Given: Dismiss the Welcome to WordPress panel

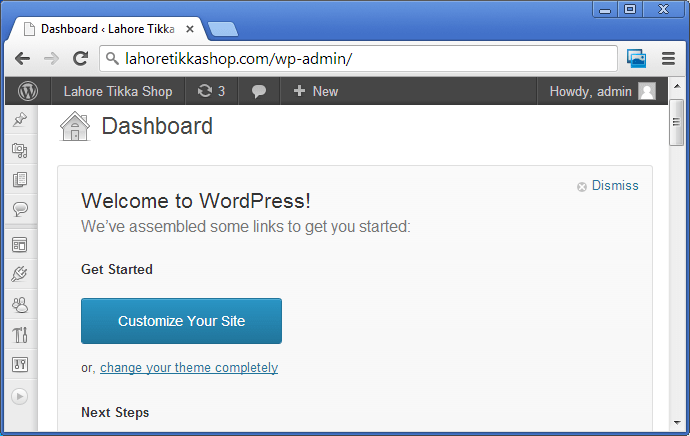Looking at the screenshot, I should [x=608, y=186].
